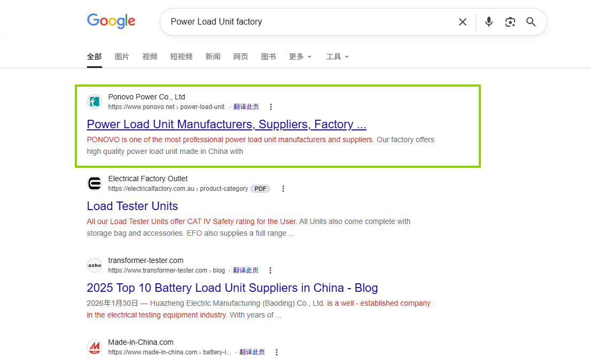Image resolution: width=591 pixels, height=364 pixels.
Task: Expand the 工具 dropdown
Action: click(x=337, y=57)
